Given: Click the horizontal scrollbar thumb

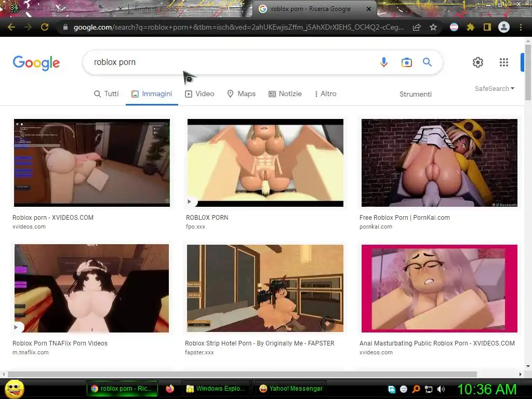Looking at the screenshot, I should (x=242, y=374).
